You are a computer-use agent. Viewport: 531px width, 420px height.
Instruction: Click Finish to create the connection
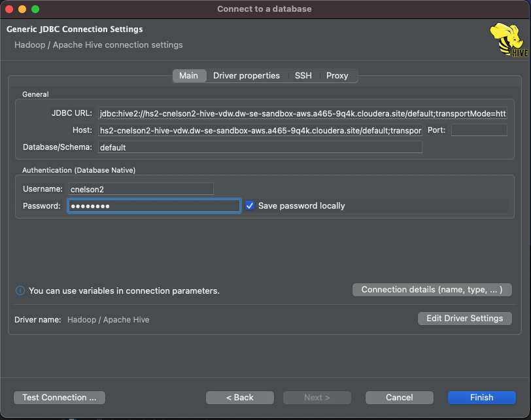pos(481,397)
